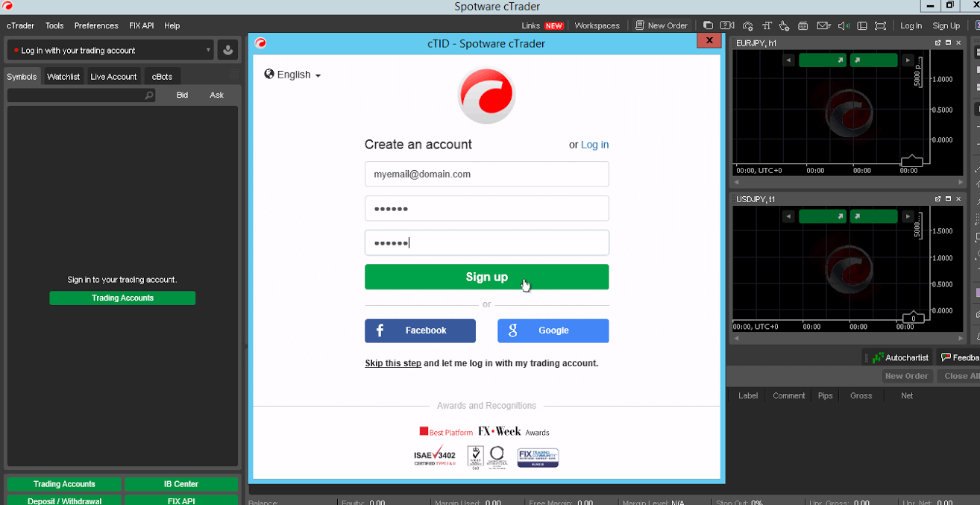Detach the USDJPY chart window

(937, 199)
